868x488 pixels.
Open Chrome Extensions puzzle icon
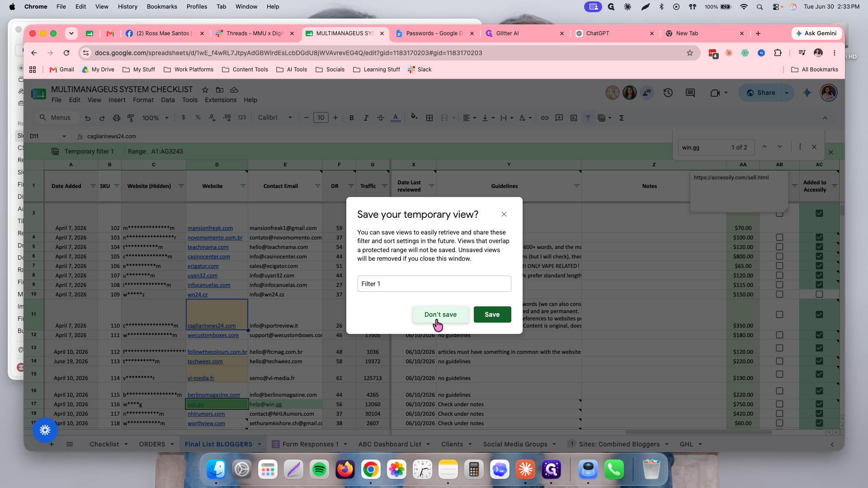tap(778, 53)
